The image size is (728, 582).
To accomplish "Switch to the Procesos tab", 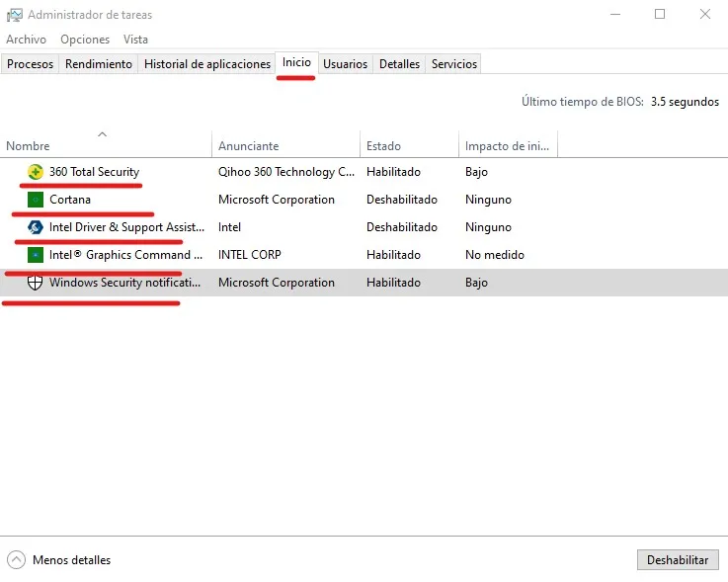I will (x=31, y=63).
